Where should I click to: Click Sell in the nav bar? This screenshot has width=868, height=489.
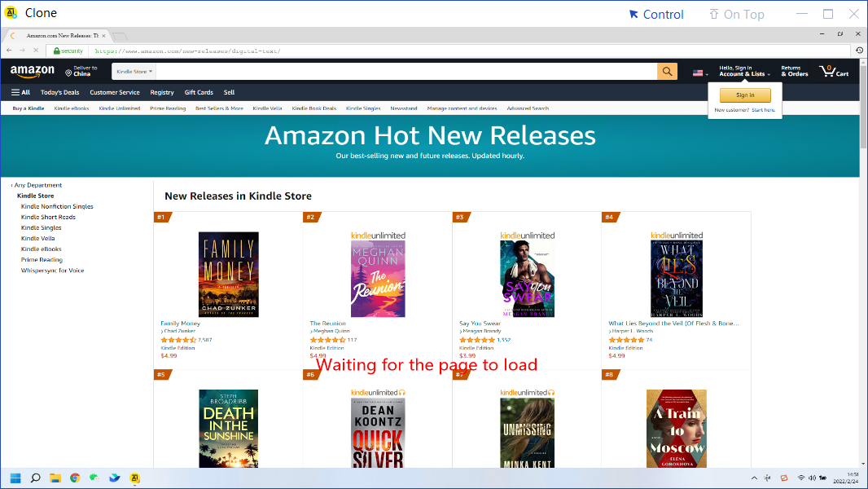point(229,92)
